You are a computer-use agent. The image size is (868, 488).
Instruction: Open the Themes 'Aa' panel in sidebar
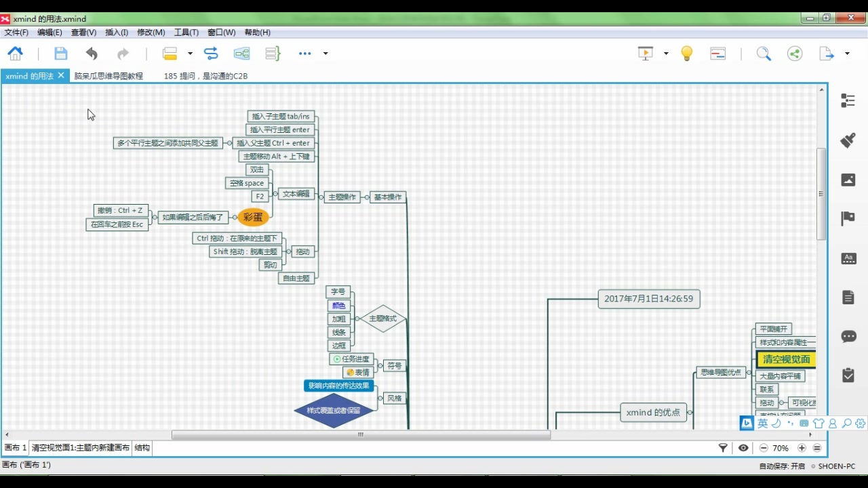point(848,258)
